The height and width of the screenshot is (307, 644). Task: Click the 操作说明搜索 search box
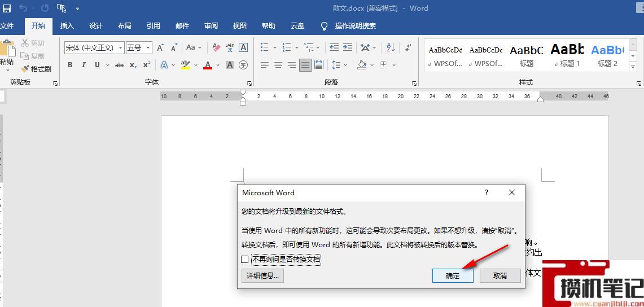[x=355, y=26]
